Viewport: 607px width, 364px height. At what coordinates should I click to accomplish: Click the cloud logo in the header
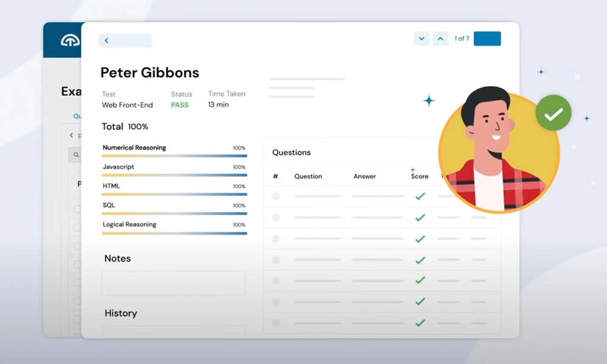click(x=70, y=41)
